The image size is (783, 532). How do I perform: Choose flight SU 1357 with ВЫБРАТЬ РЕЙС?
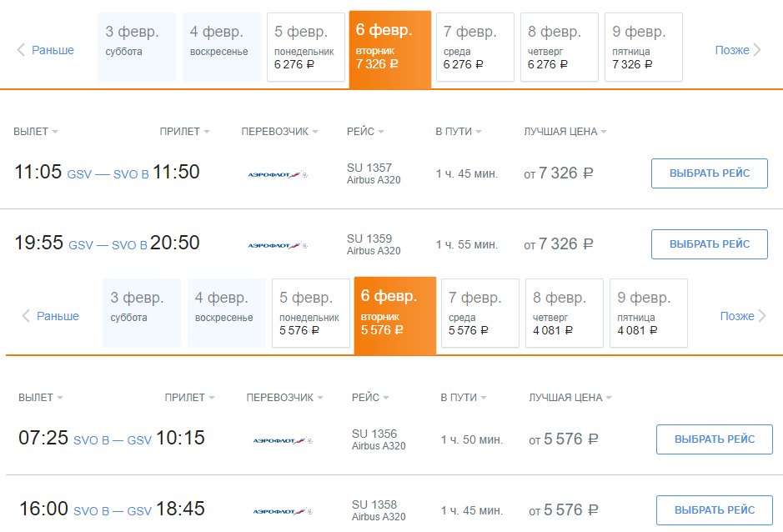(709, 173)
